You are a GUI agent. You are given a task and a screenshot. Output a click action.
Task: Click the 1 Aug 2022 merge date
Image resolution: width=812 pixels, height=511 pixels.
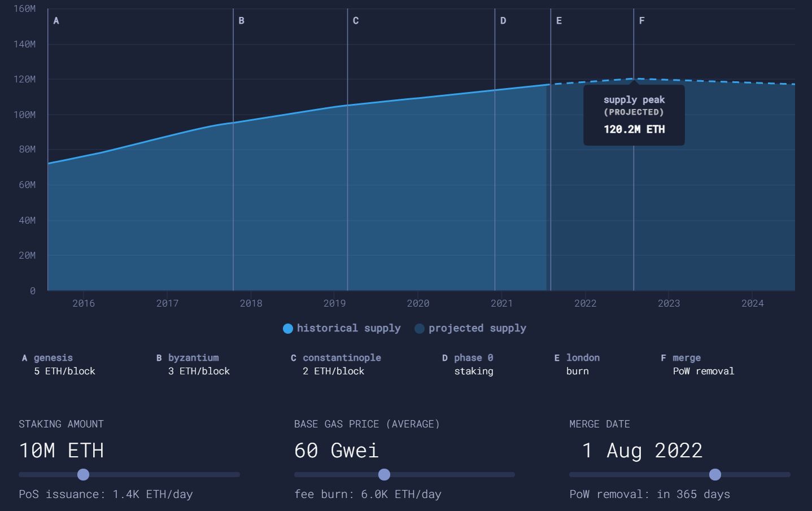[x=642, y=451]
